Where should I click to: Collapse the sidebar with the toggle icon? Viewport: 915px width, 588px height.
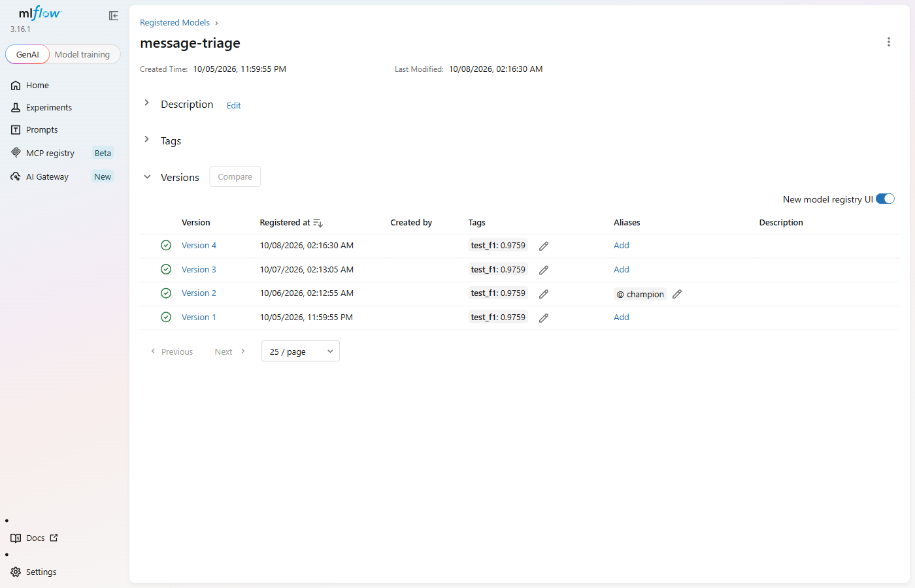114,16
